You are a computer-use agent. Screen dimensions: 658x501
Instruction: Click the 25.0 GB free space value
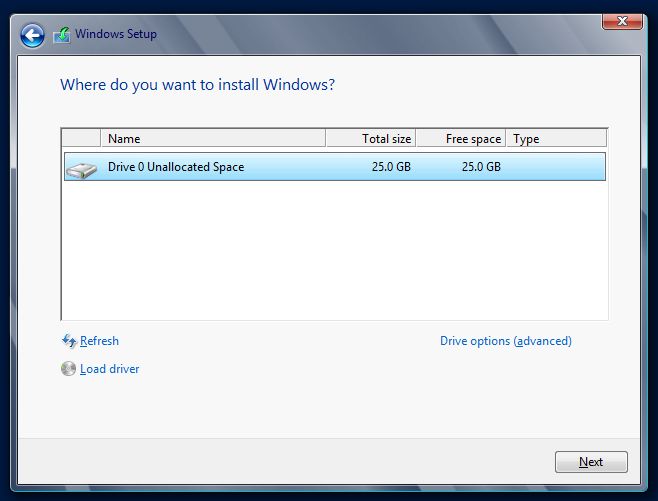coord(481,167)
